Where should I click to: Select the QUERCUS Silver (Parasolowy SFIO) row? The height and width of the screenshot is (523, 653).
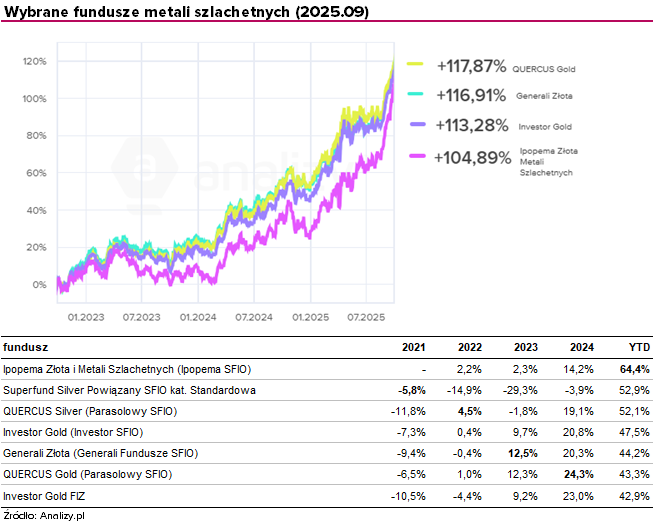point(93,411)
